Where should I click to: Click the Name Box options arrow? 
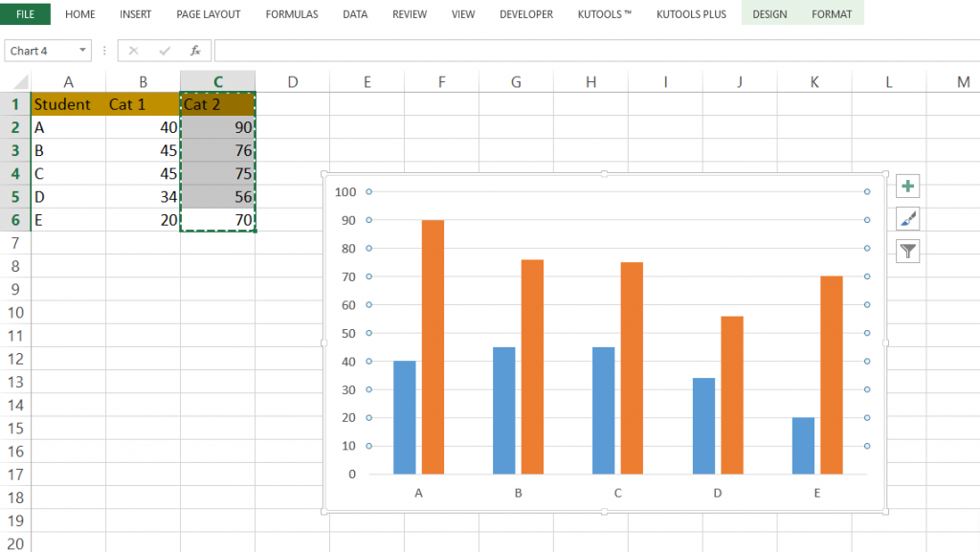point(81,50)
